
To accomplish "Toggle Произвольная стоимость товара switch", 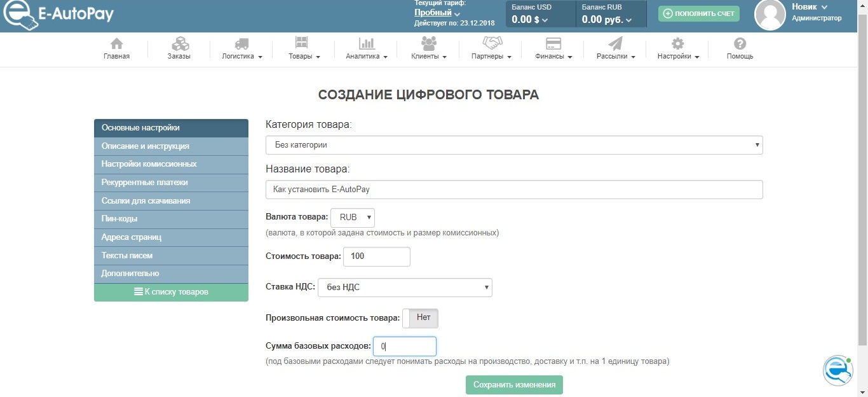I will click(x=421, y=317).
